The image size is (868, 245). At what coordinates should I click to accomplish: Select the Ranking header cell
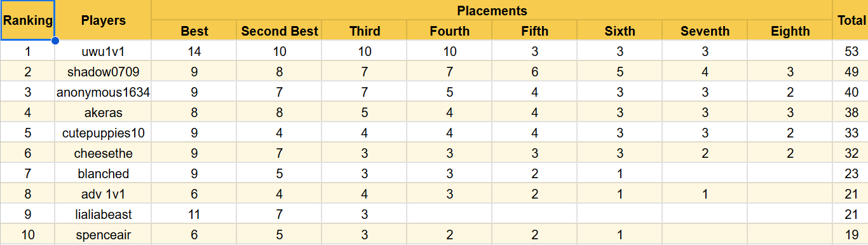click(x=27, y=20)
